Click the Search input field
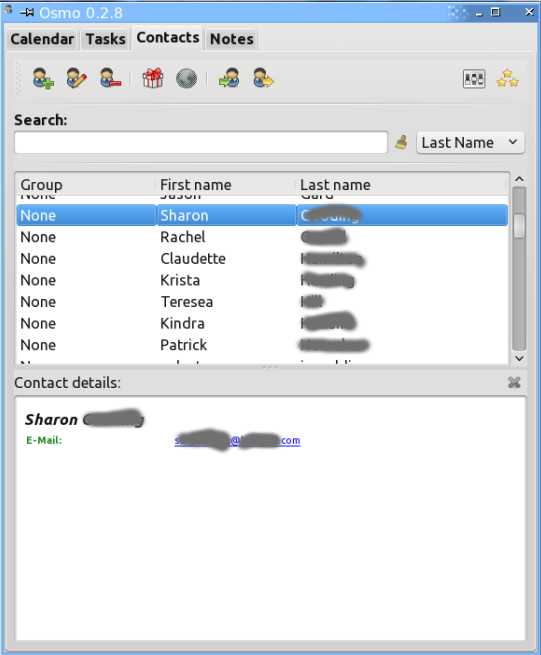This screenshot has height=655, width=541. tap(201, 142)
